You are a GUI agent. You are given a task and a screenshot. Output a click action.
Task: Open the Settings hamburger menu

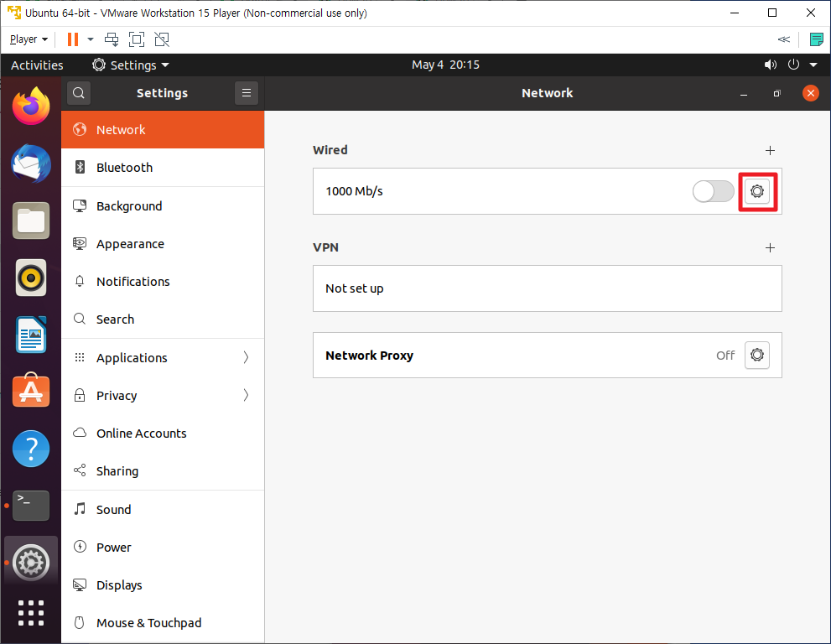(247, 93)
